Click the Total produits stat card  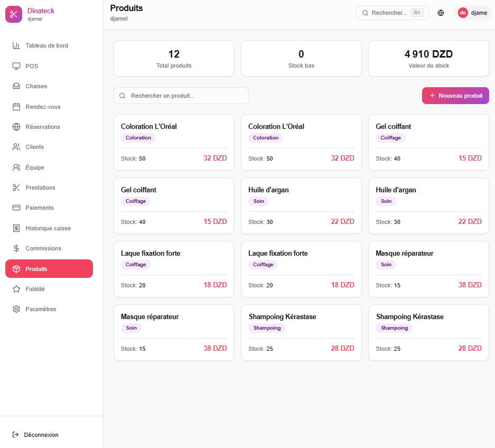point(174,59)
